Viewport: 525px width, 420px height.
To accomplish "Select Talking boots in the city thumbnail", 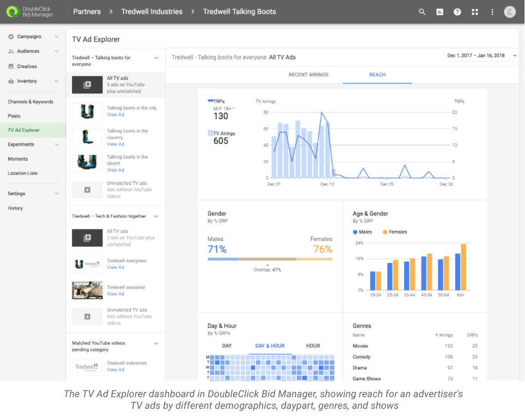I will coord(87,111).
